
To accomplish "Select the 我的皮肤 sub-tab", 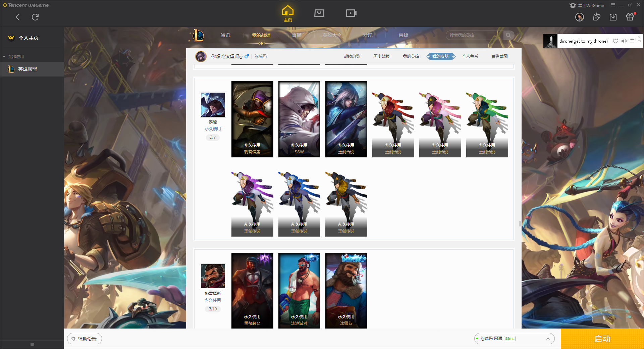I will [441, 56].
